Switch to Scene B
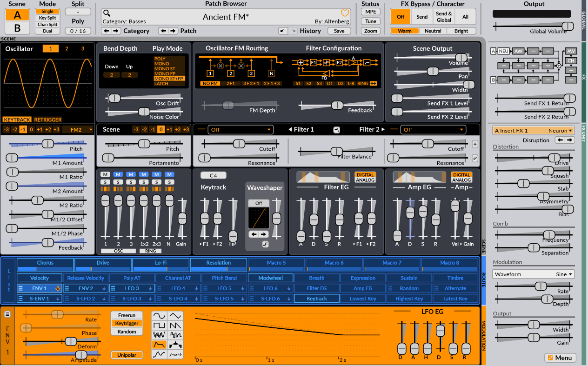The height and width of the screenshot is (366, 588). tap(17, 28)
